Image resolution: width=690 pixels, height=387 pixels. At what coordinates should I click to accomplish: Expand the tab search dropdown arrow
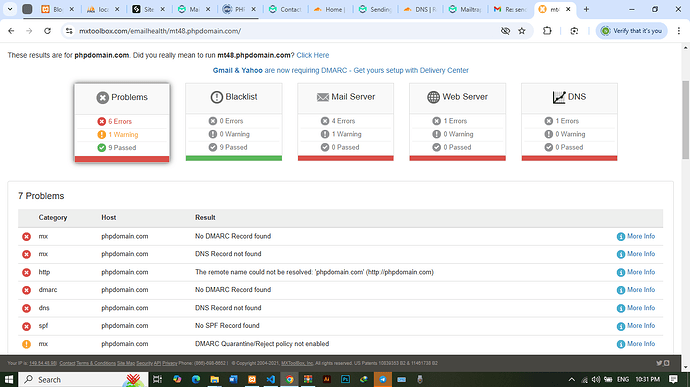pyautogui.click(x=10, y=9)
